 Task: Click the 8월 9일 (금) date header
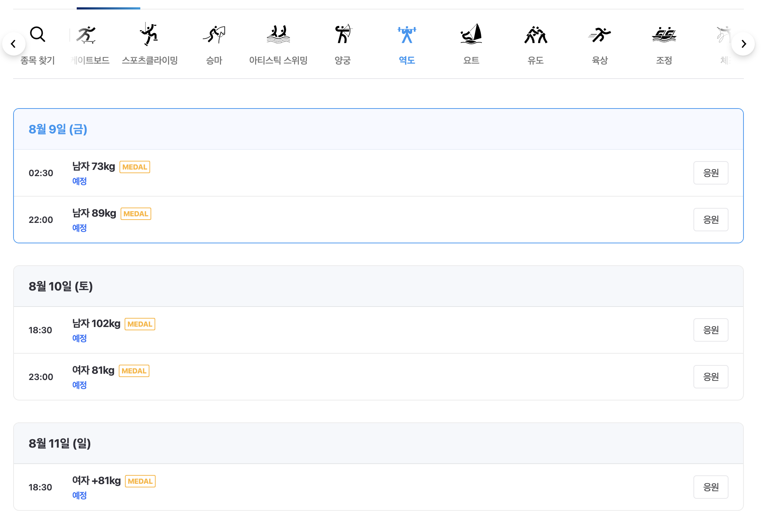click(58, 129)
